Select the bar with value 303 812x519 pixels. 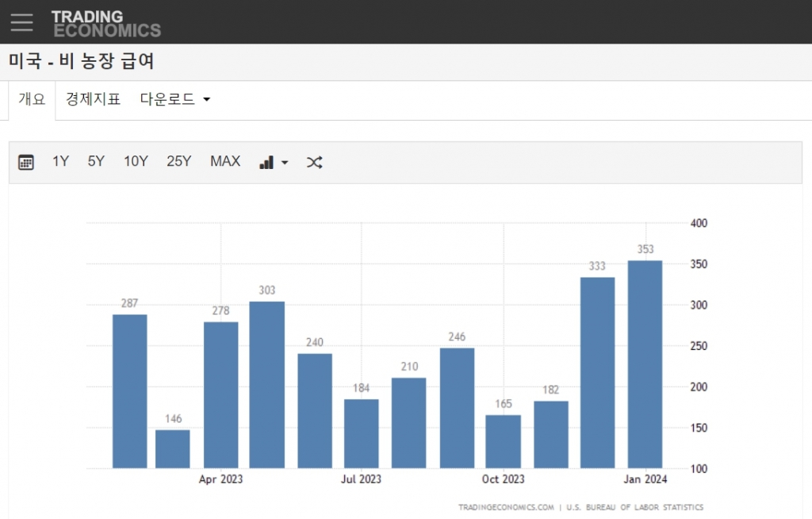pos(267,384)
